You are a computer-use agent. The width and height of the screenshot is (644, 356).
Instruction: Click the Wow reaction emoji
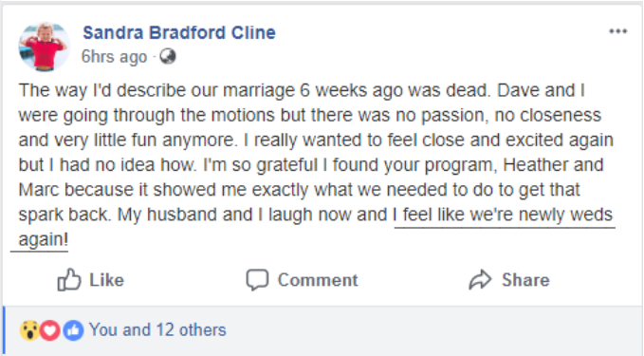pos(29,330)
